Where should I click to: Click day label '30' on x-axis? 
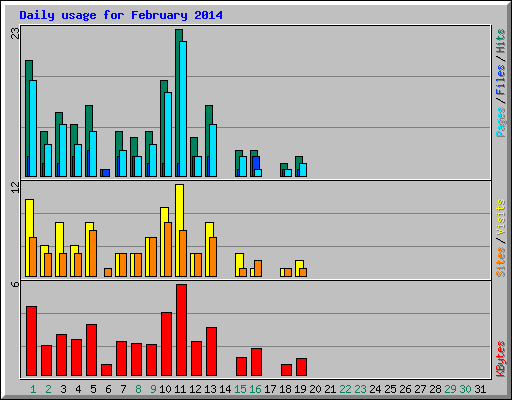(465, 389)
